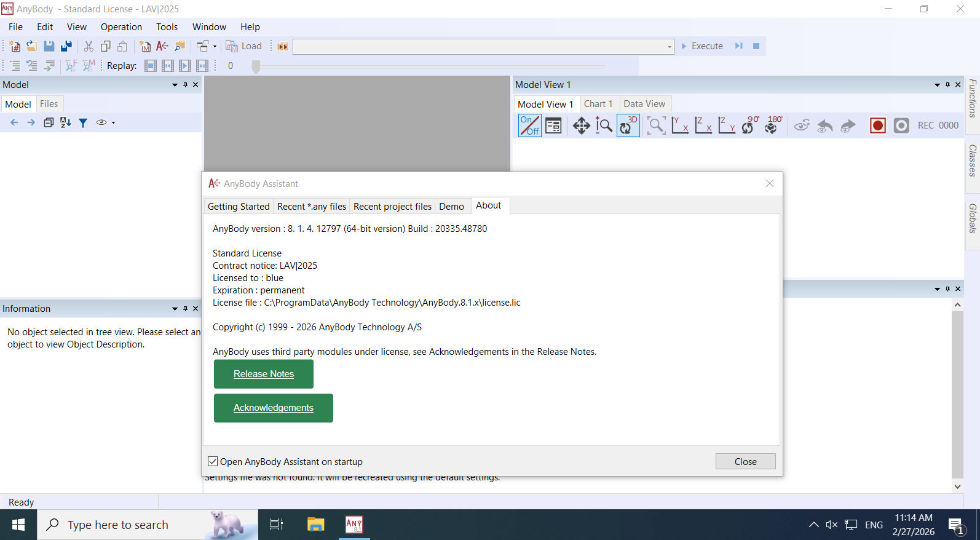Open the AnyBody Assistant toolbar icon
980x540 pixels.
coord(162,46)
